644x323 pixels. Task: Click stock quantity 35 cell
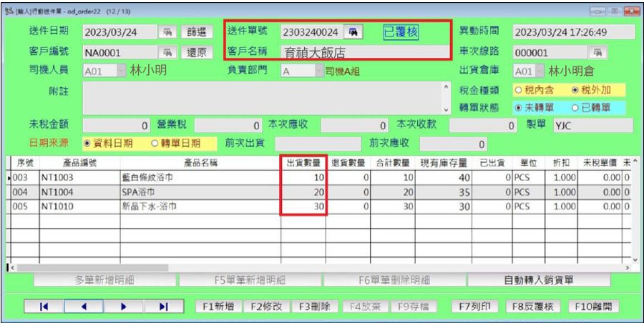click(x=443, y=192)
